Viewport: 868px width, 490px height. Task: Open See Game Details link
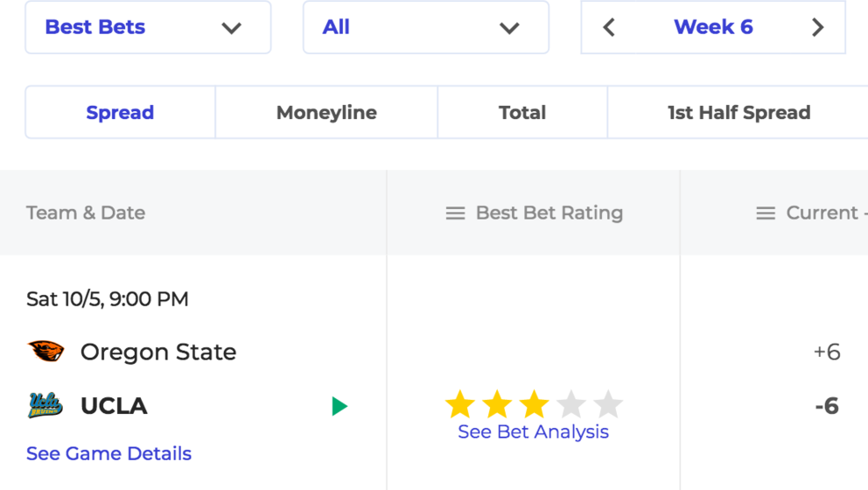click(109, 453)
